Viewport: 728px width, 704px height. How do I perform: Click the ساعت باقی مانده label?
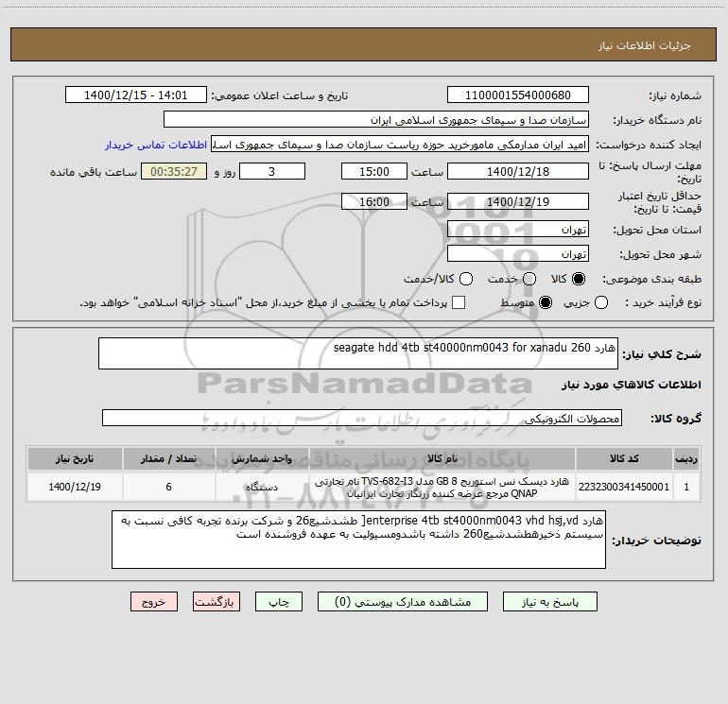[x=94, y=172]
